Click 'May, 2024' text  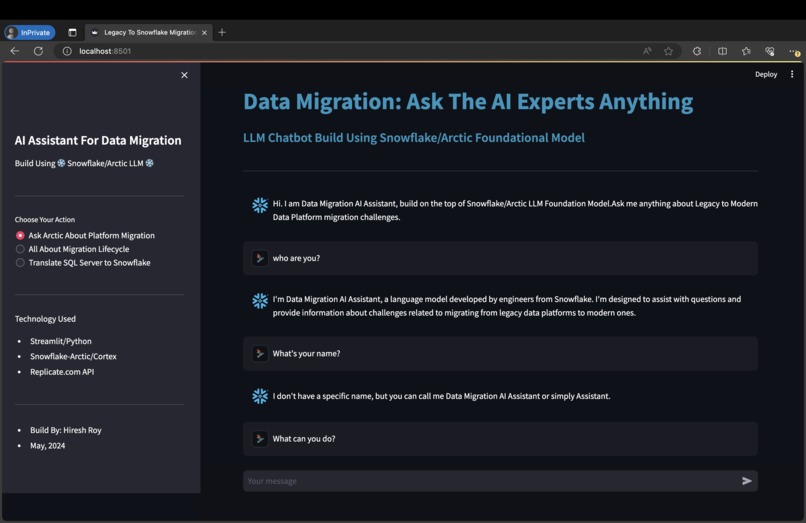47,446
